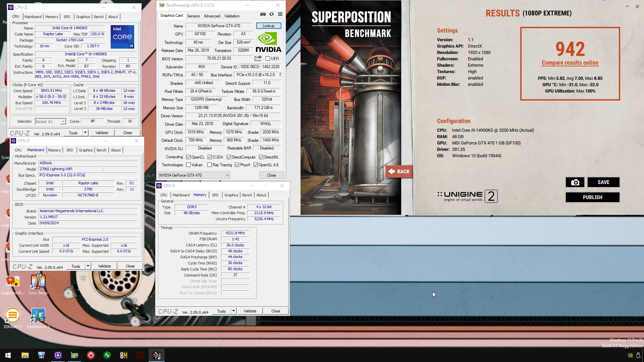The height and width of the screenshot is (362, 644).
Task: Expand the Tools arrow in the CPU-Z mainboard window
Action: click(x=88, y=266)
